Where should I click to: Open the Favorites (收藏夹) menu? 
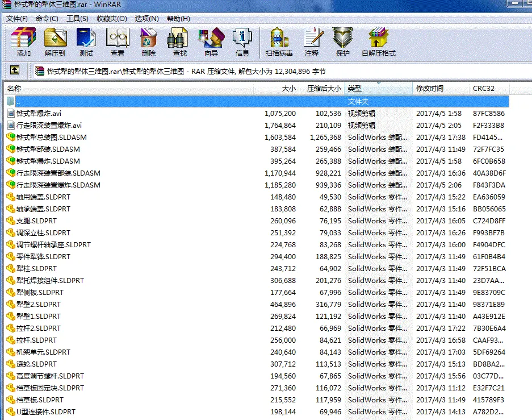pyautogui.click(x=112, y=19)
